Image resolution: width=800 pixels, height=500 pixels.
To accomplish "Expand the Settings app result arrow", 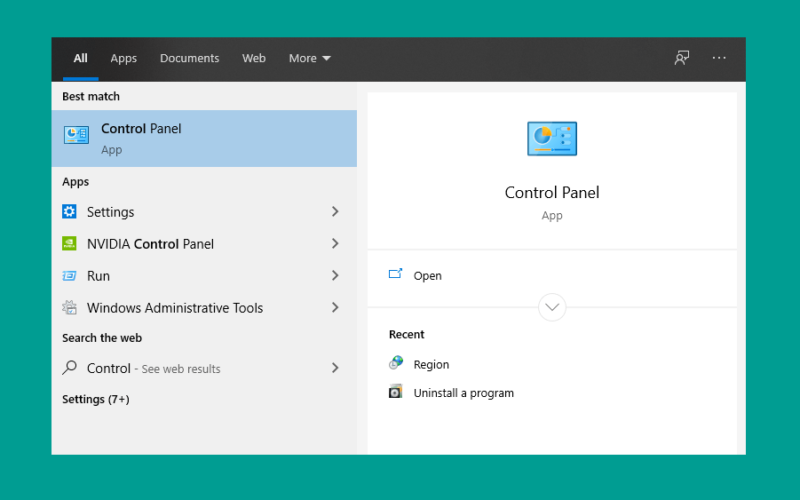I will (x=335, y=211).
